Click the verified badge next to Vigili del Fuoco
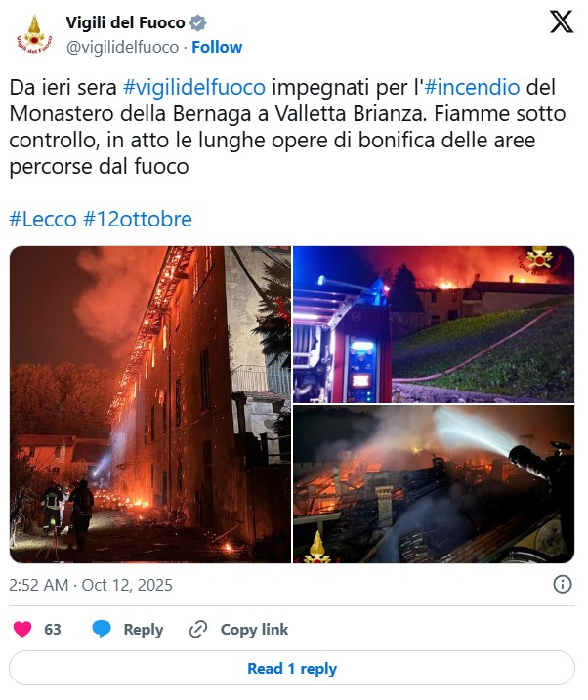588x700 pixels. coord(197,22)
